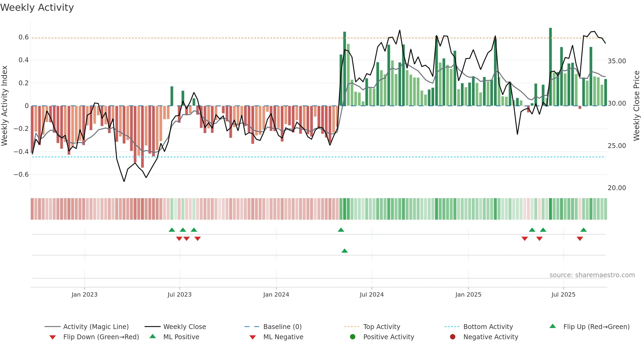Click Negative Activity red circle icon
Screen dimensions: 644x362
point(453,337)
